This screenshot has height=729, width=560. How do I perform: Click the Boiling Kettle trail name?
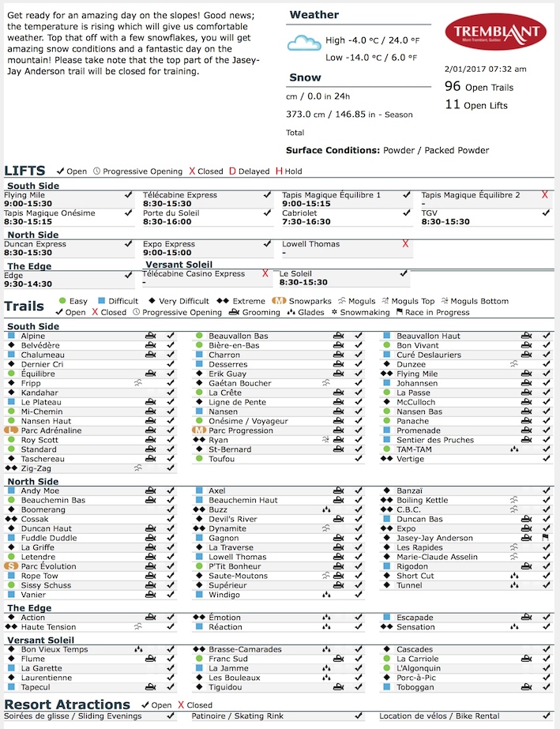click(x=422, y=500)
